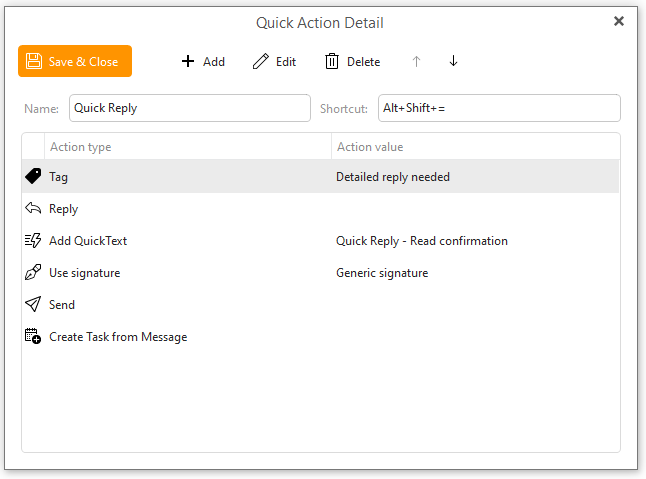
Task: Click the Send paper plane icon
Action: pos(33,305)
